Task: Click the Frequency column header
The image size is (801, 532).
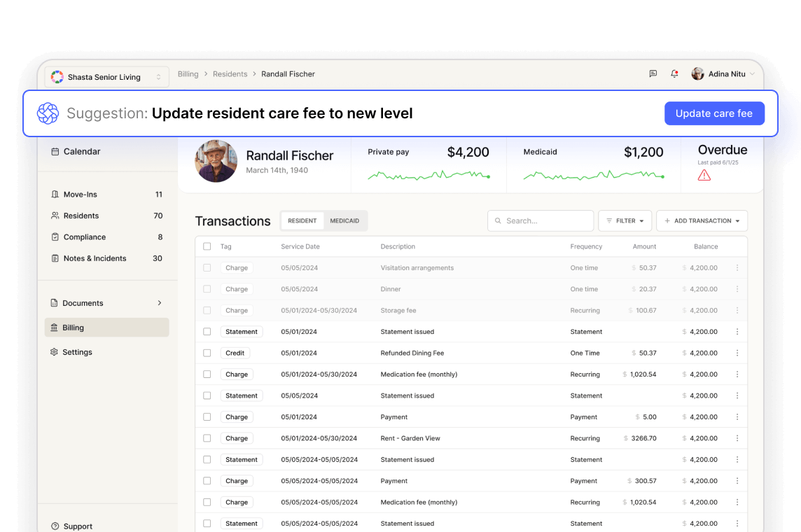Action: (x=587, y=246)
